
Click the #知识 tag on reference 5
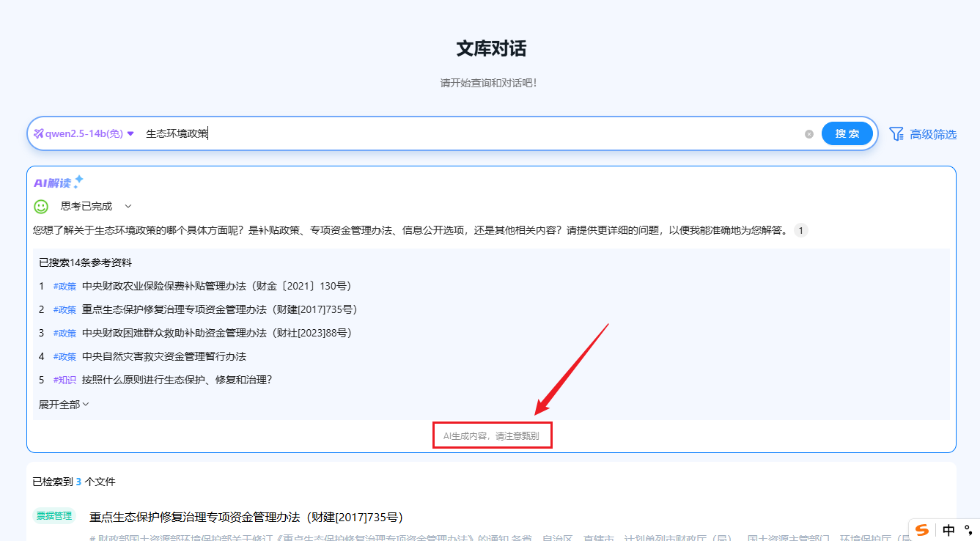(x=65, y=380)
